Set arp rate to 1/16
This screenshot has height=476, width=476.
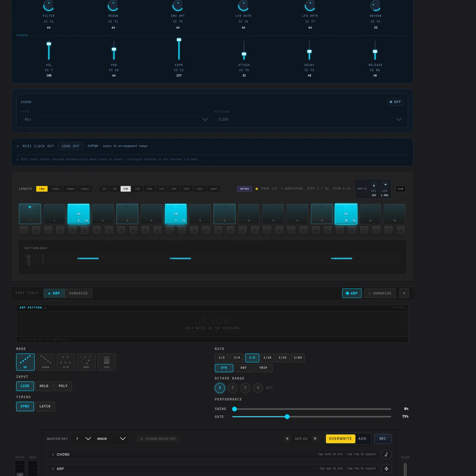click(x=267, y=357)
